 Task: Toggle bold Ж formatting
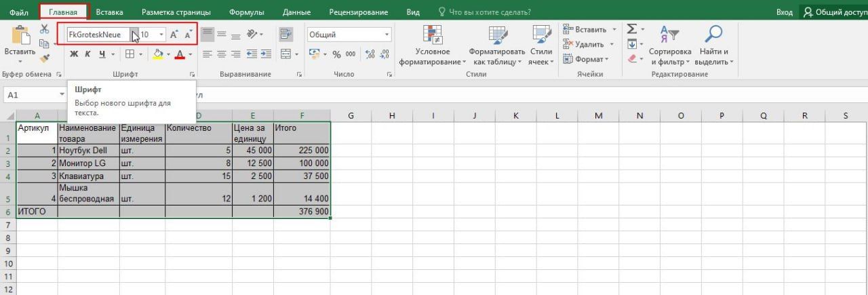pos(75,54)
